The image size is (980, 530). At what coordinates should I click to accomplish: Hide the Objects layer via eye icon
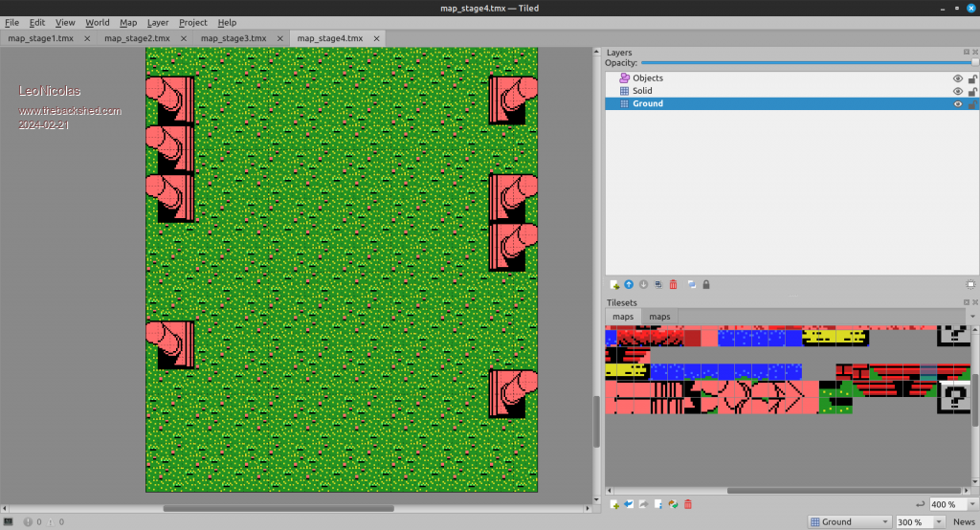click(957, 78)
